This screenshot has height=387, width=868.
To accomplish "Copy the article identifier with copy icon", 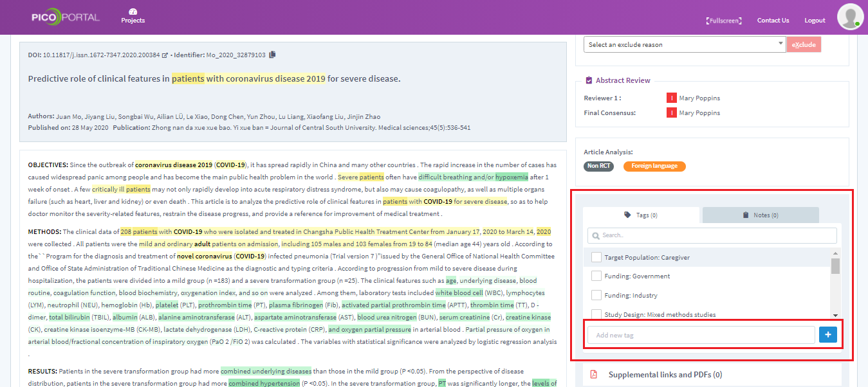I will tap(272, 55).
